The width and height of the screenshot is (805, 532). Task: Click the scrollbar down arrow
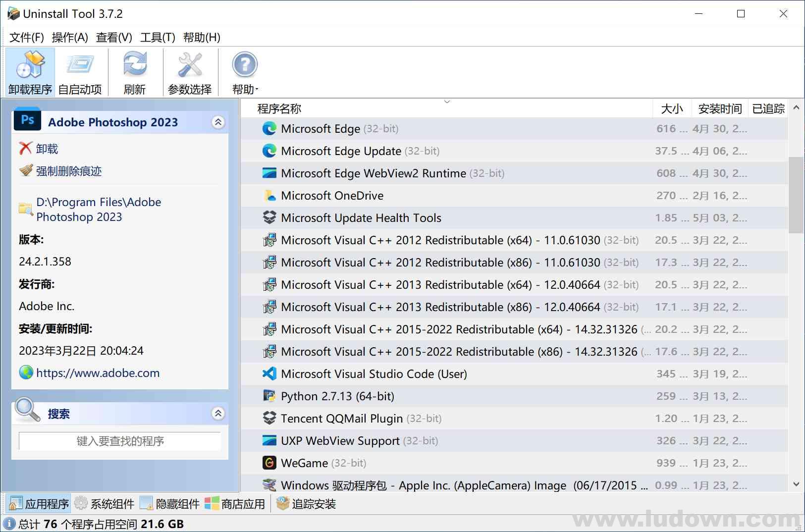pos(796,484)
